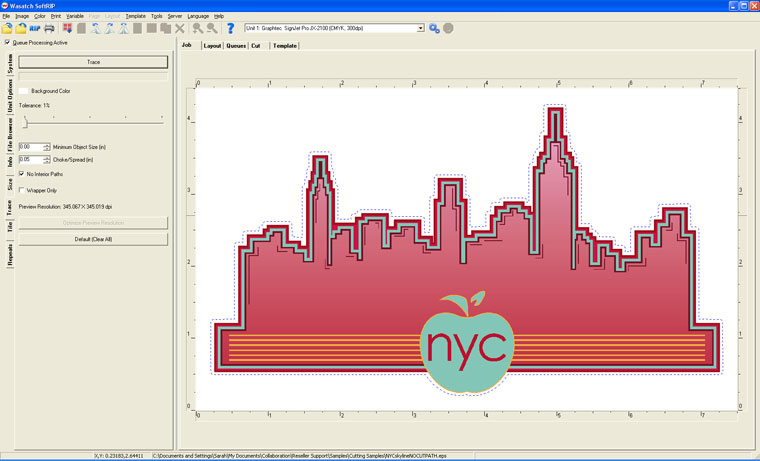Switch to the Job tab
The height and width of the screenshot is (461, 760).
(187, 45)
